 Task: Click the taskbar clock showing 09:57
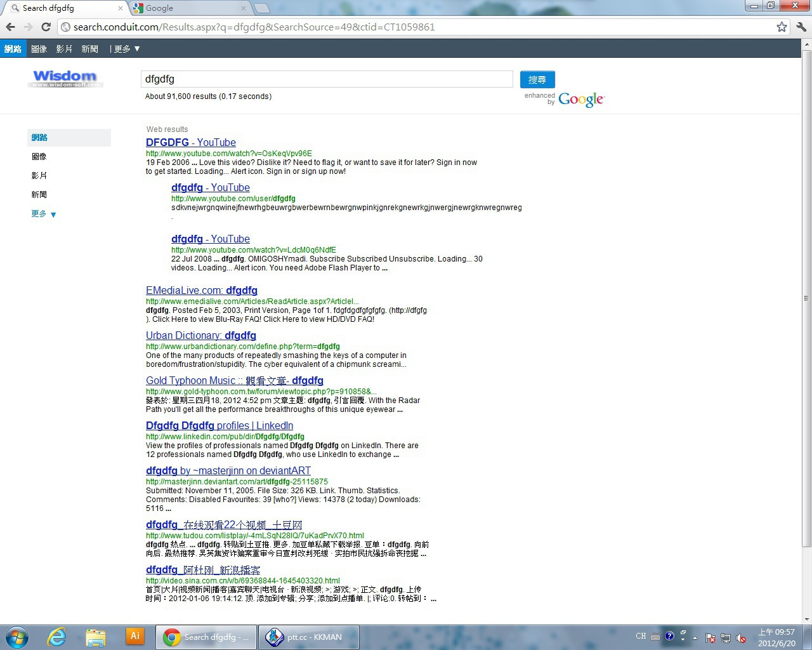tap(776, 637)
